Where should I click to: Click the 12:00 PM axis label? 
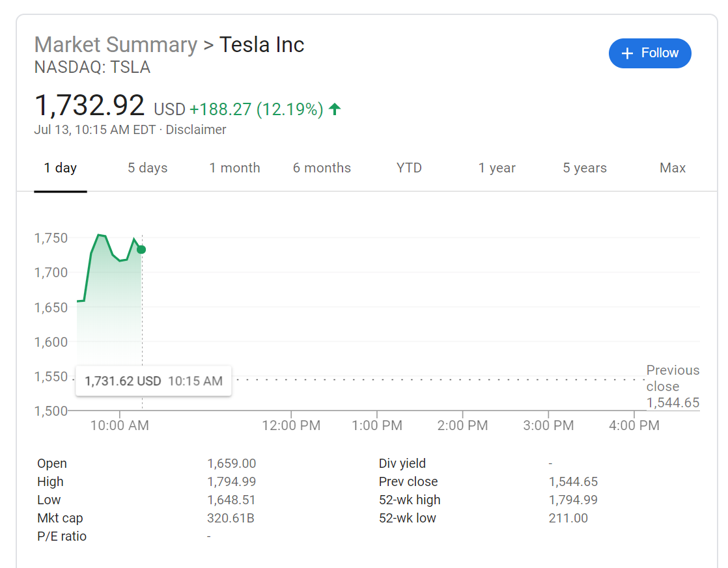tap(291, 426)
